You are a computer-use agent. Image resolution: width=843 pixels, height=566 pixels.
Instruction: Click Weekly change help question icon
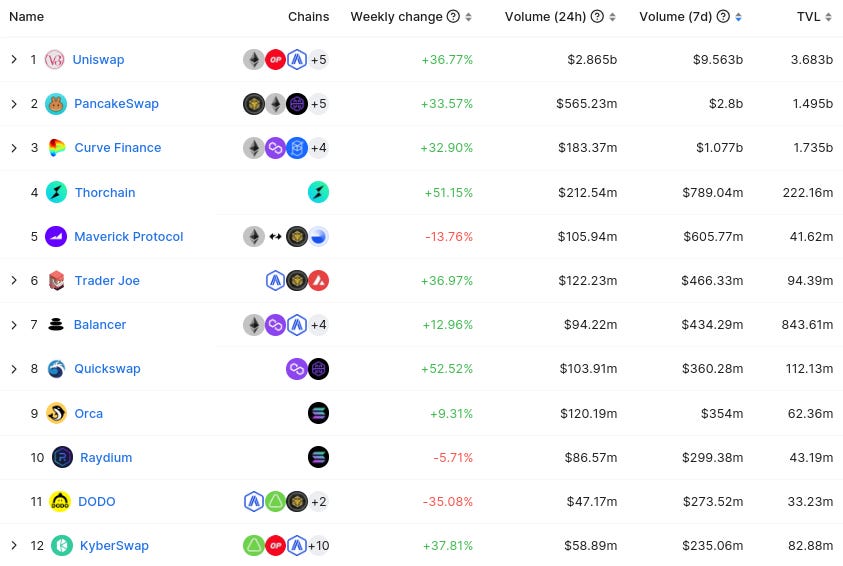pos(453,17)
